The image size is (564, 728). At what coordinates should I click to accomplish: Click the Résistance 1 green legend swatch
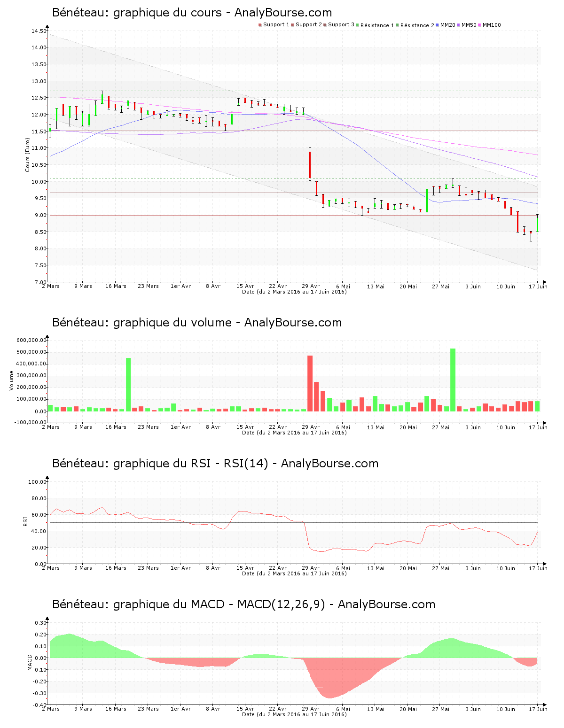pyautogui.click(x=357, y=25)
